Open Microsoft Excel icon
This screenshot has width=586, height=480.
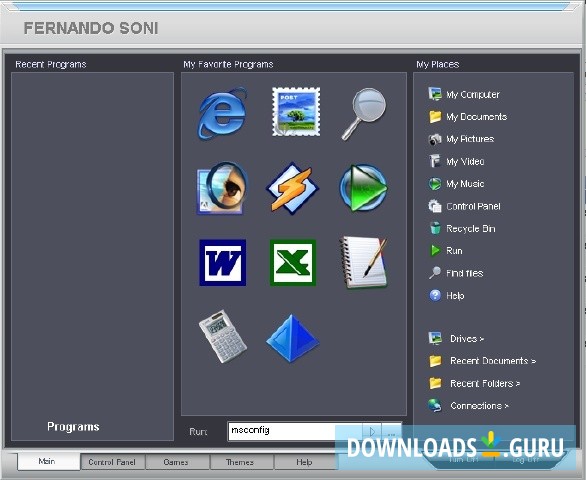pos(293,262)
